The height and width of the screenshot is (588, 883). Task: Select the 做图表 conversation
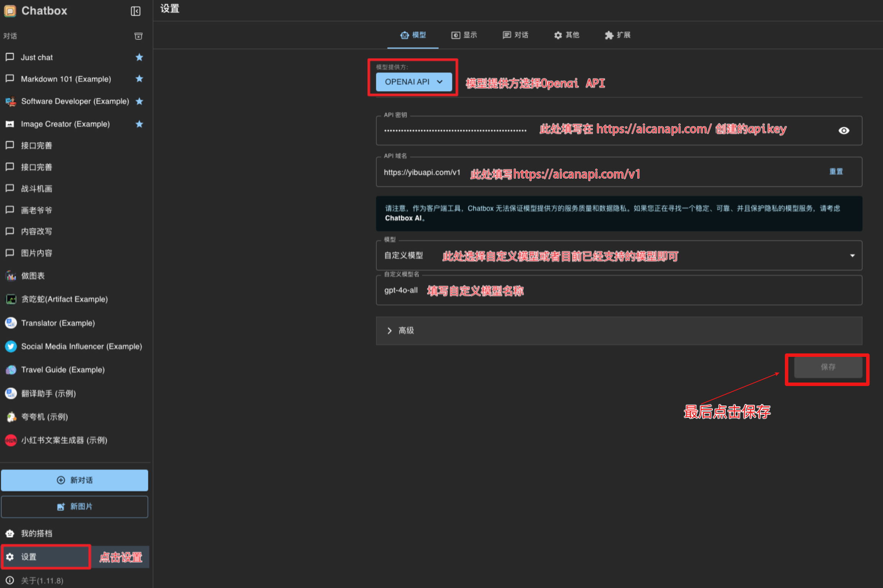pos(33,276)
